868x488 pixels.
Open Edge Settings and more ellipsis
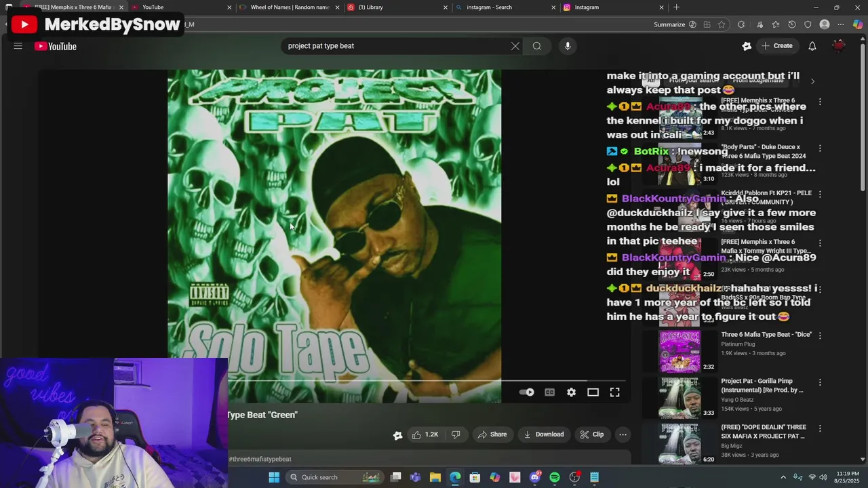pos(842,24)
